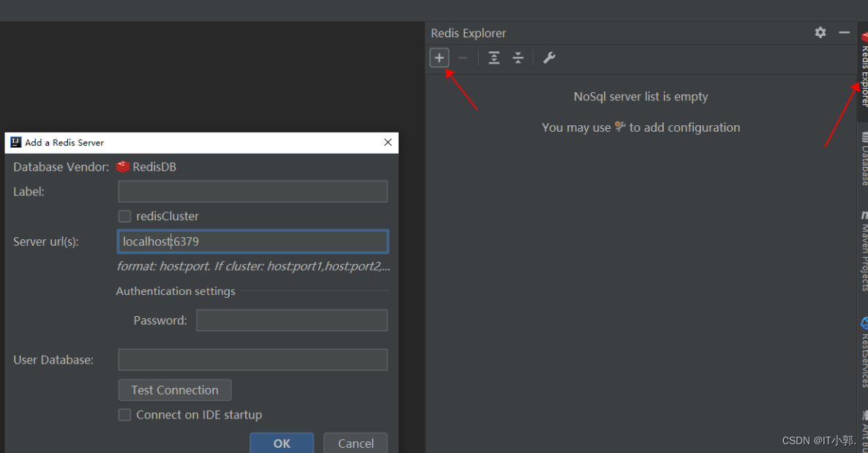Open settings via wrench icon in toolbar

(549, 58)
